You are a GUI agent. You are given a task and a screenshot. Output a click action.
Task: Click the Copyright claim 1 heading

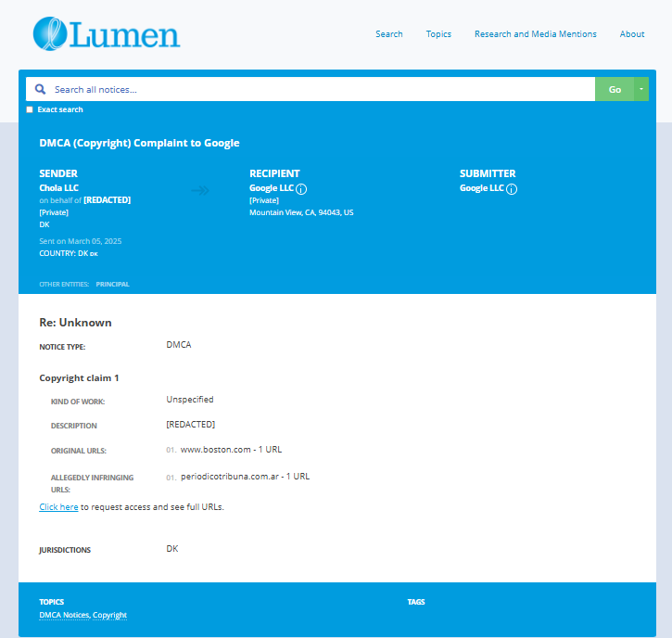click(79, 377)
